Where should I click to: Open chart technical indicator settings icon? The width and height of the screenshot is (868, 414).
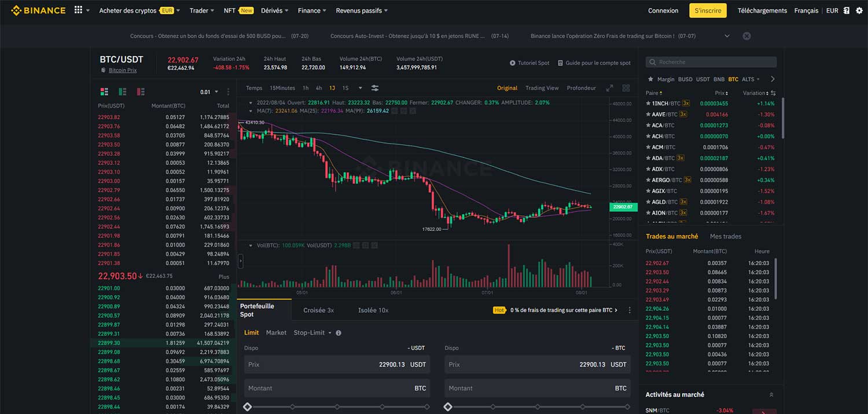pos(375,88)
